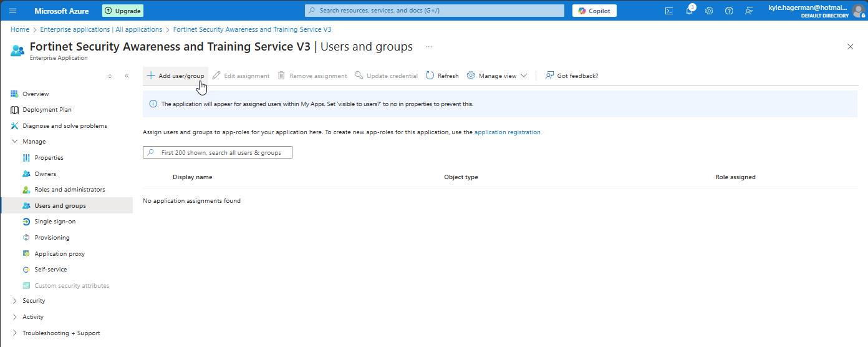Sort by Role assigned column
The height and width of the screenshot is (347, 868).
[735, 177]
